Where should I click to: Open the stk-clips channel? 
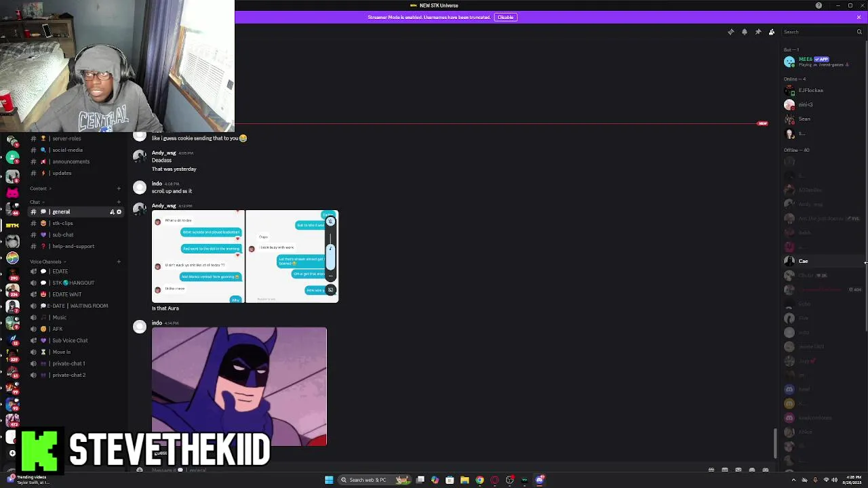[x=76, y=223]
